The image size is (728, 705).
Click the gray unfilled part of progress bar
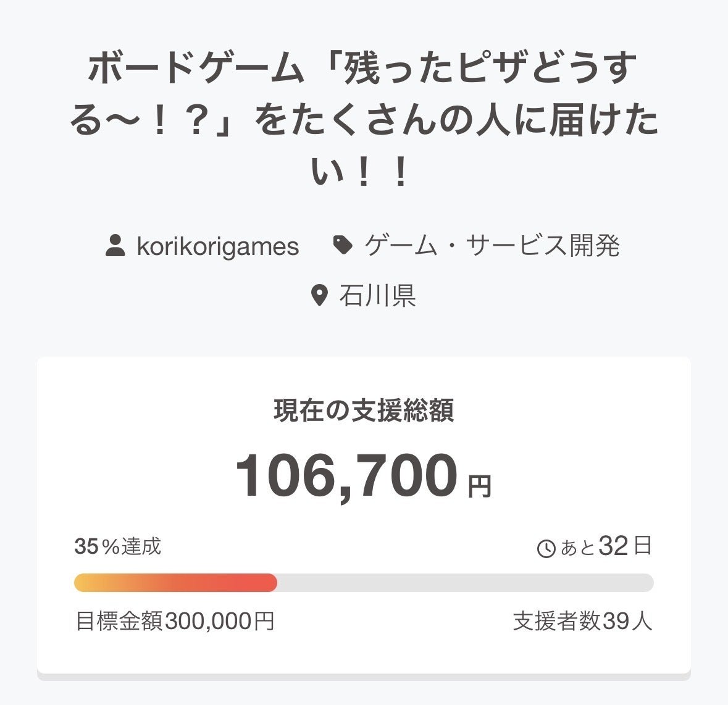click(463, 583)
